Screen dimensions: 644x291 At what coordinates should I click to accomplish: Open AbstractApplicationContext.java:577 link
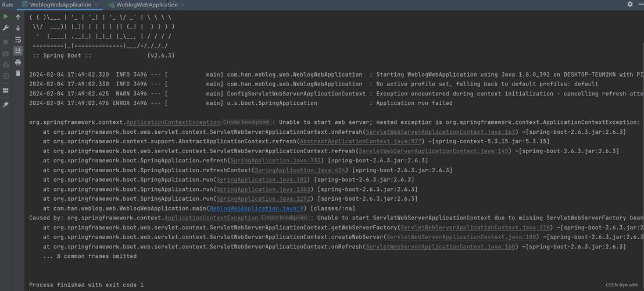point(361,141)
